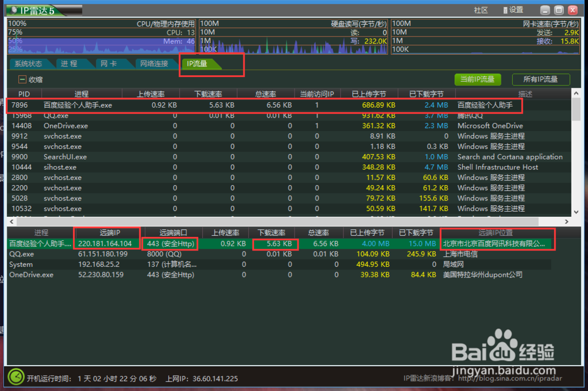This screenshot has width=588, height=391.
Task: Select svchost.exe row with PID 2200
Action: click(x=289, y=188)
